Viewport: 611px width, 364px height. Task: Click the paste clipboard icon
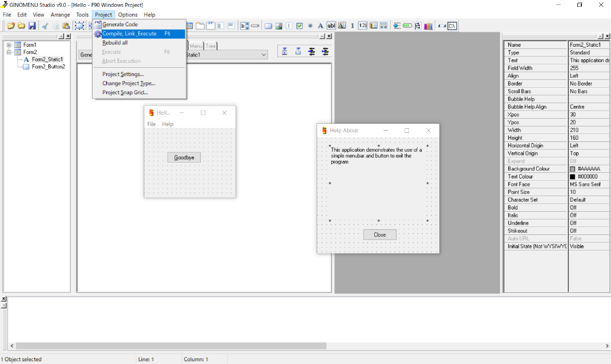66,26
